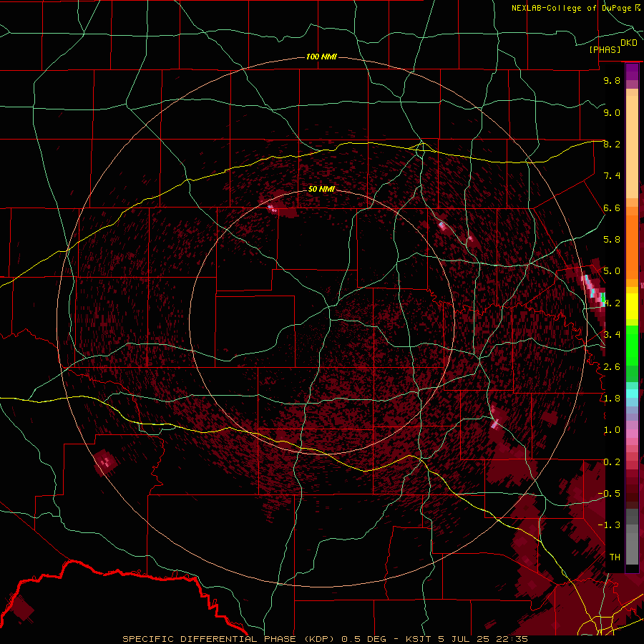This screenshot has width=644, height=644.
Task: Pick the orange segment of the color bar
Action: 632,246
